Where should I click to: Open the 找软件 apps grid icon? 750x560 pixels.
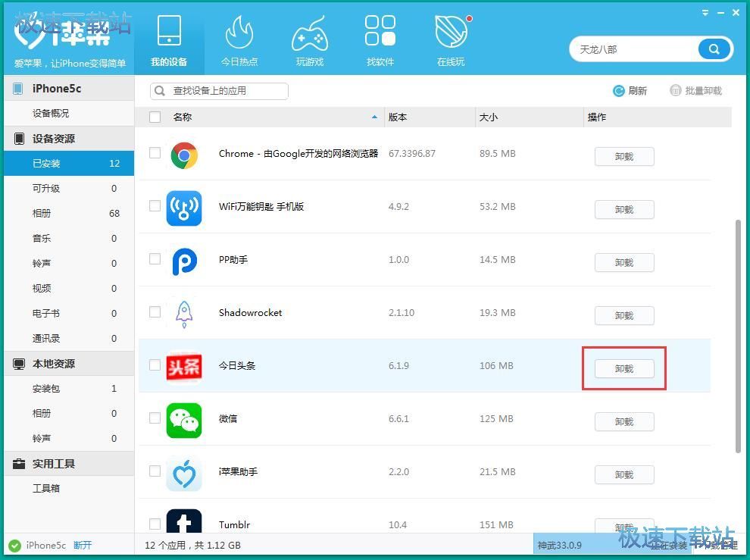(x=380, y=30)
